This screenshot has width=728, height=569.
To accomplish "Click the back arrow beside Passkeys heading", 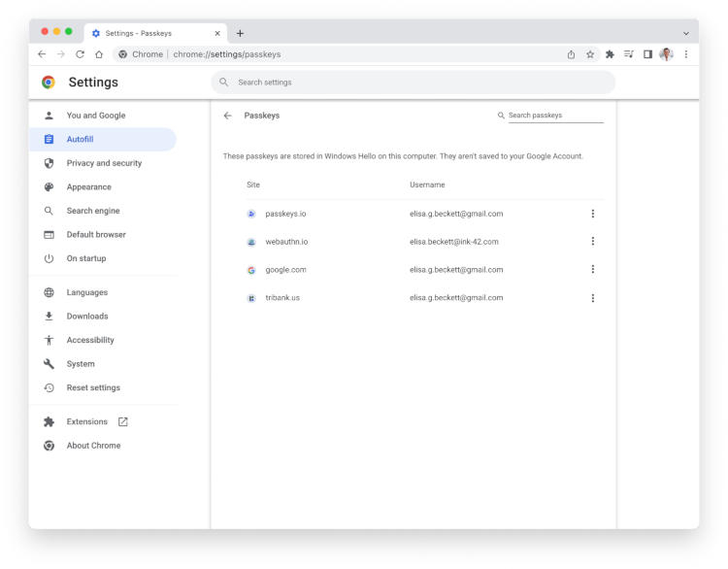I will [228, 116].
